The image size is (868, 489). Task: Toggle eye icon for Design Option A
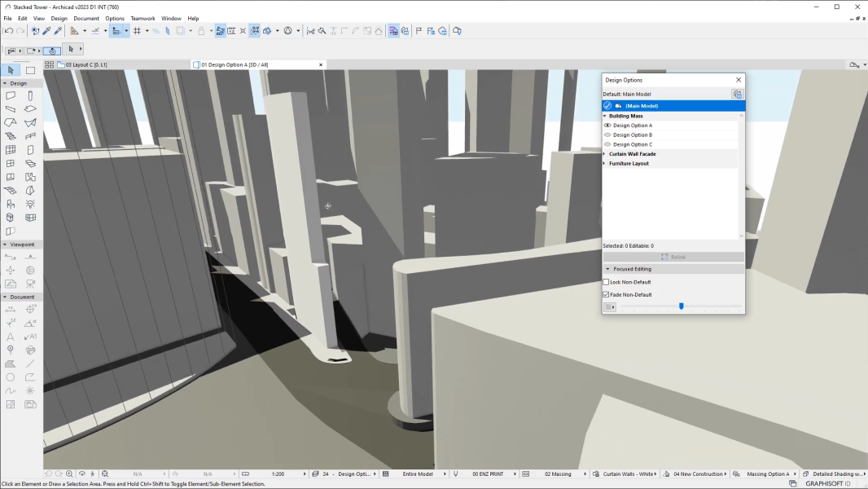point(607,126)
